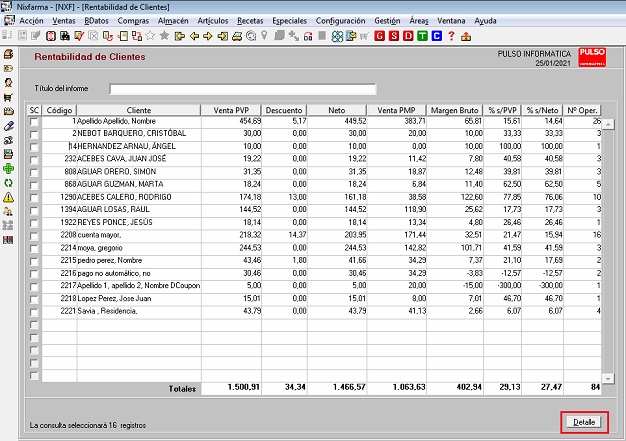Open the customer person icon in sidebar
This screenshot has width=626, height=441.
[x=8, y=83]
